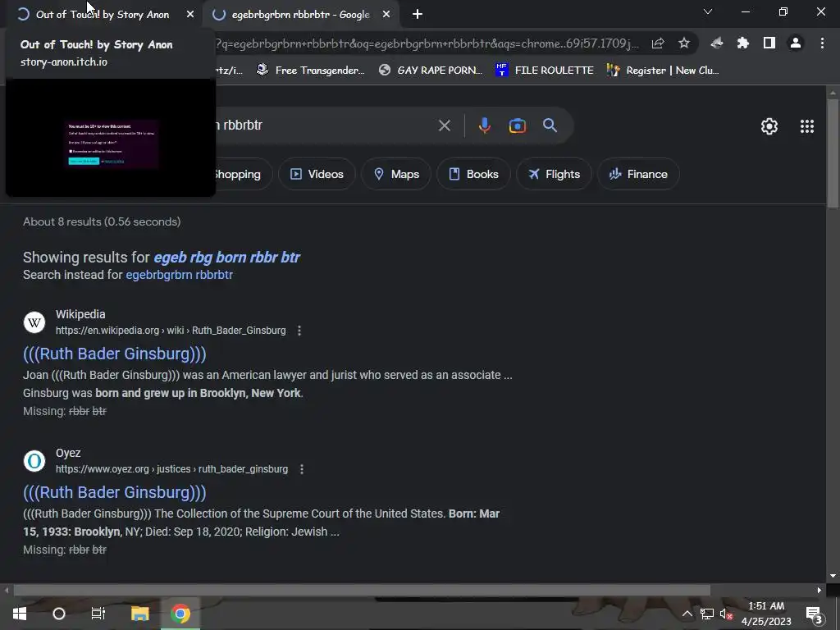Open the Chrome profile menu
This screenshot has width=840, height=630.
pyautogui.click(x=796, y=43)
